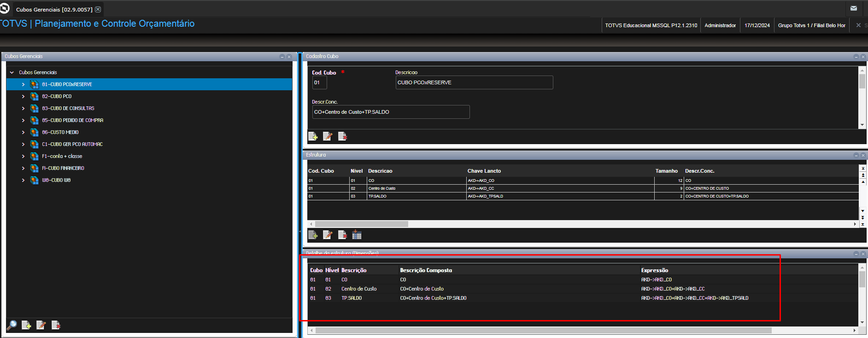Click the table import icon under the Estrutura grid
Viewport: 868px width, 338px height.
(x=357, y=235)
